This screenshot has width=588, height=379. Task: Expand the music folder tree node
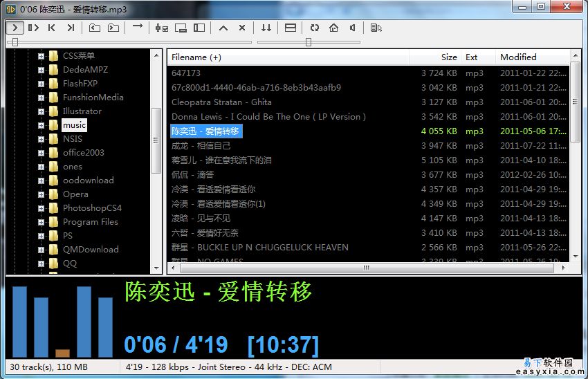click(x=42, y=125)
